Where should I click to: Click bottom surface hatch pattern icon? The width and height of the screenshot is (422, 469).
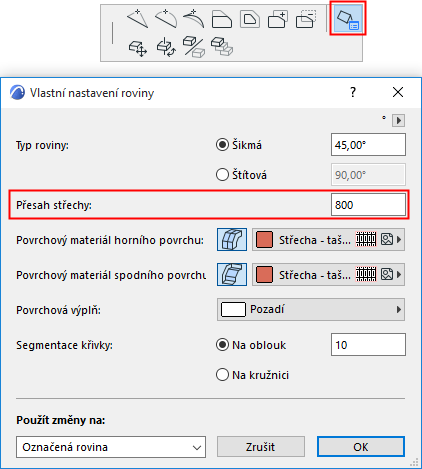click(366, 274)
